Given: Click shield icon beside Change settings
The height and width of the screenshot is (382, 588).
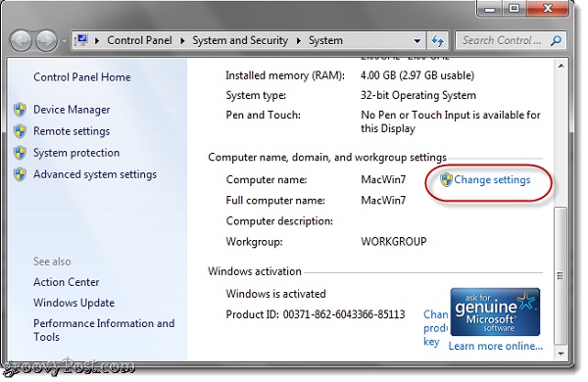Looking at the screenshot, I should 446,180.
